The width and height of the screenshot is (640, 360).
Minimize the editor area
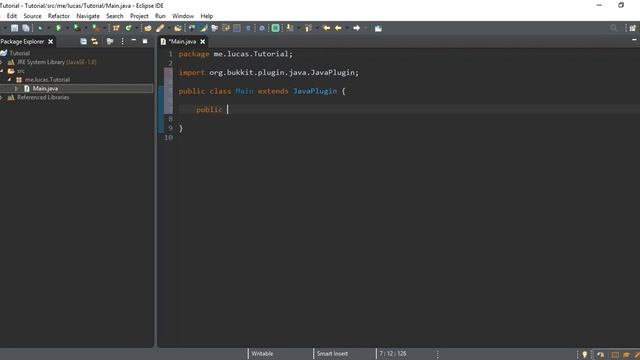coord(634,40)
